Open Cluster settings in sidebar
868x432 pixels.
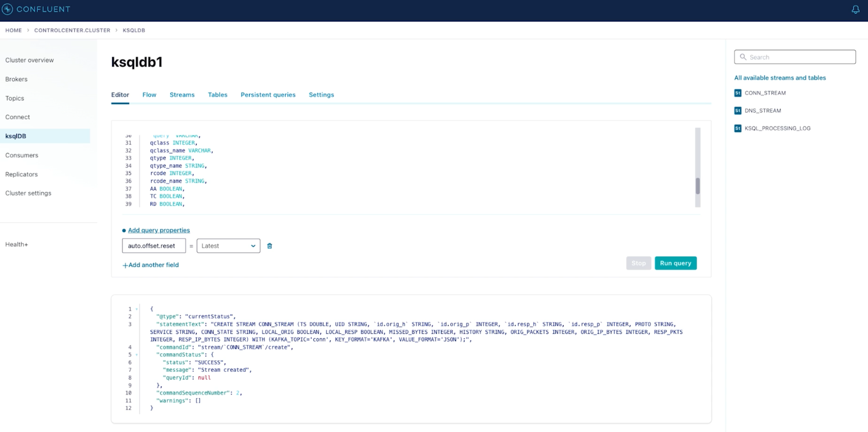click(28, 193)
